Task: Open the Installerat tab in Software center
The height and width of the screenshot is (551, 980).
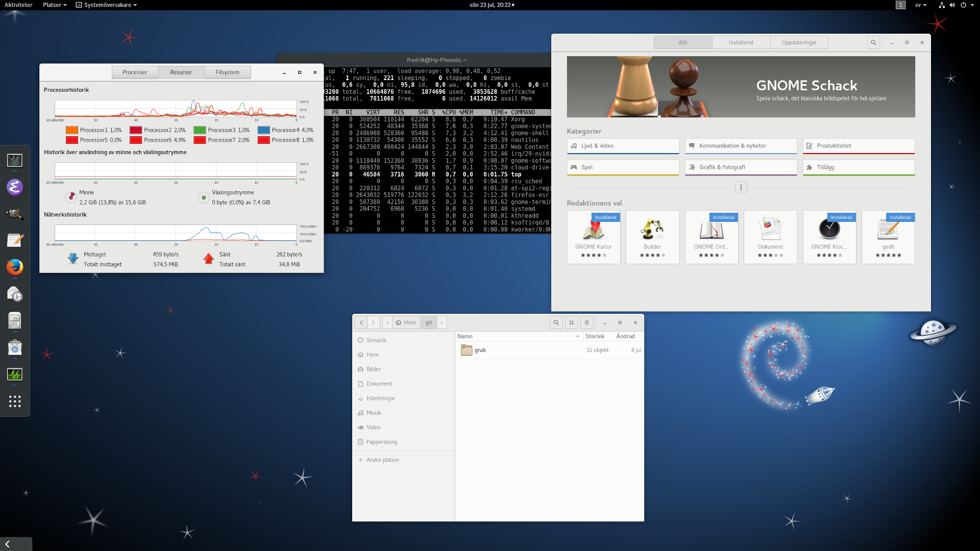Action: click(x=741, y=42)
